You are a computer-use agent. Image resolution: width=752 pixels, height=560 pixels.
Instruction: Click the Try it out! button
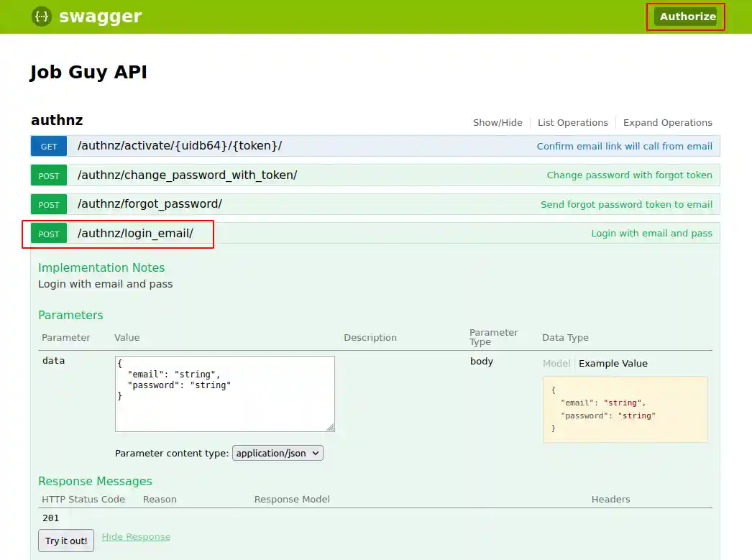pos(65,541)
